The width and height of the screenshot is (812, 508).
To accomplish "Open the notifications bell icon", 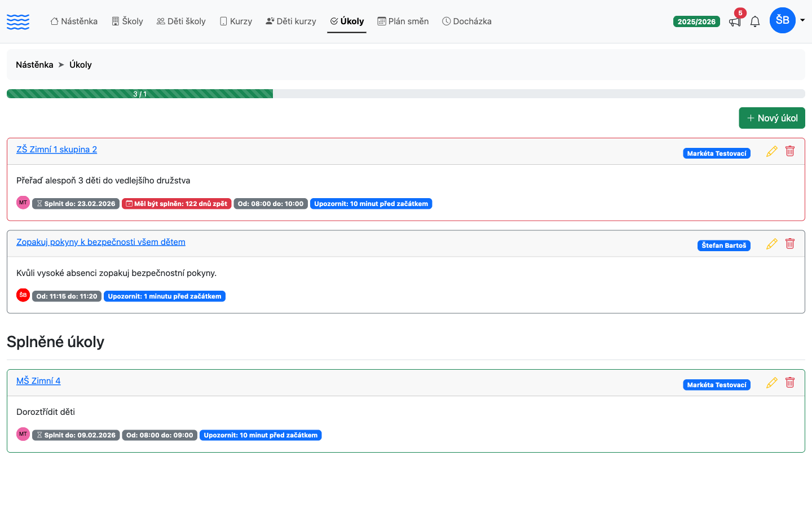I will tap(755, 21).
